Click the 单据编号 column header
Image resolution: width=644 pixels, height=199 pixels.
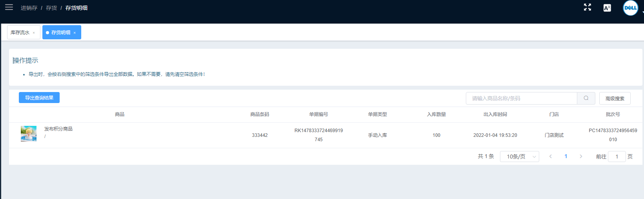point(319,114)
